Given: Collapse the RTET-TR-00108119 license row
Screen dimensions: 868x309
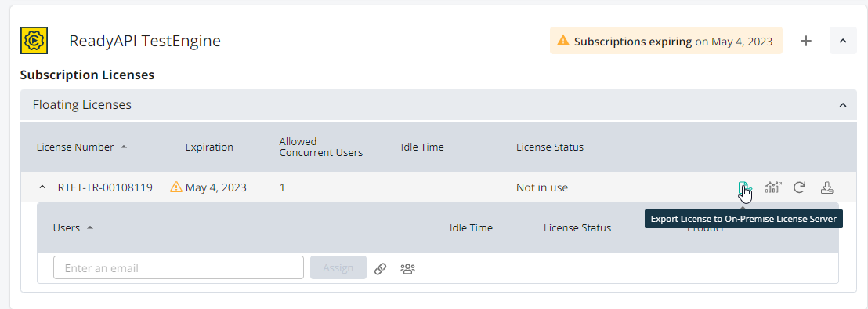Looking at the screenshot, I should [42, 187].
